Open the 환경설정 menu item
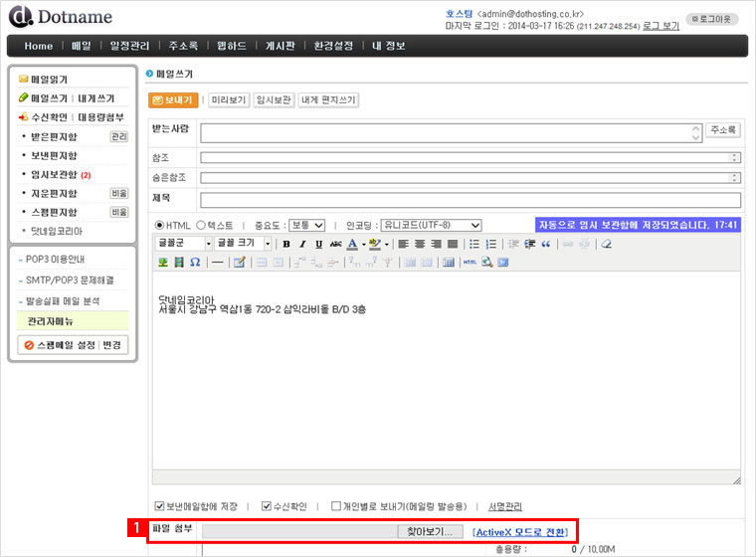Screen dimensions: 756x557 332,46
